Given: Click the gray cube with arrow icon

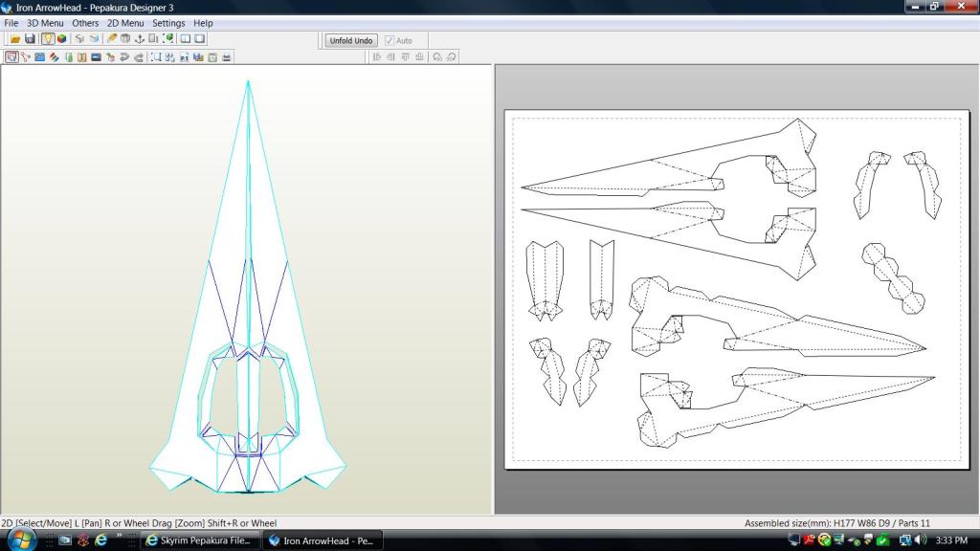Looking at the screenshot, I should [79, 38].
